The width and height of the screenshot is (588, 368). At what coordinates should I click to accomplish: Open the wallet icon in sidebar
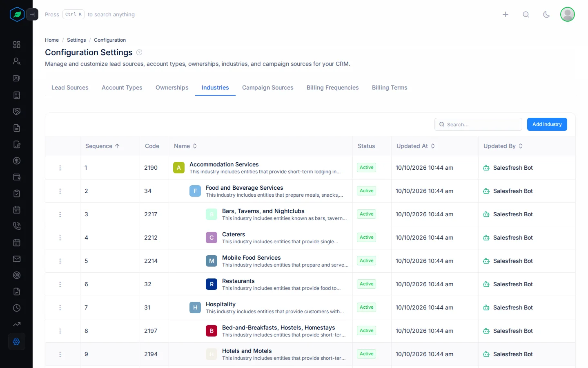coord(17,177)
